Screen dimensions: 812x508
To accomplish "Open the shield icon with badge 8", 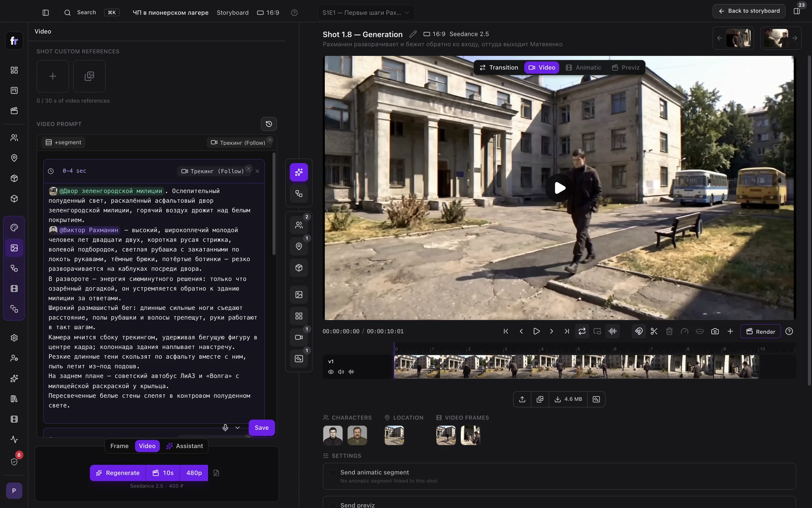I will pos(14,462).
